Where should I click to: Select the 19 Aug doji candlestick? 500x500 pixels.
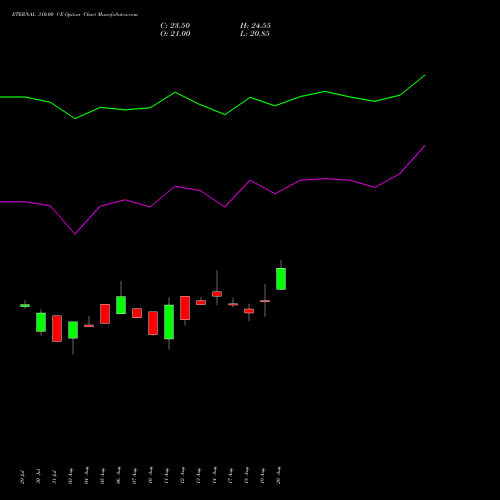(265, 301)
